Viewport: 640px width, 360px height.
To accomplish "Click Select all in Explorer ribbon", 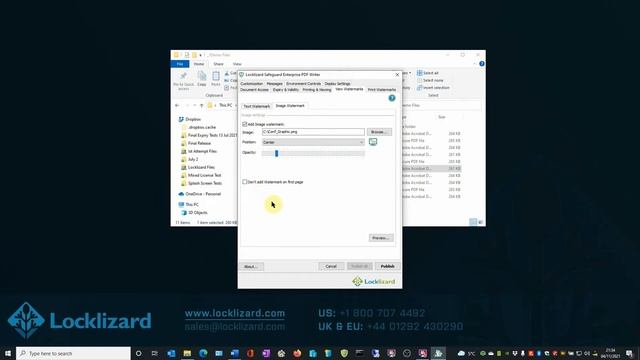I will coord(428,73).
